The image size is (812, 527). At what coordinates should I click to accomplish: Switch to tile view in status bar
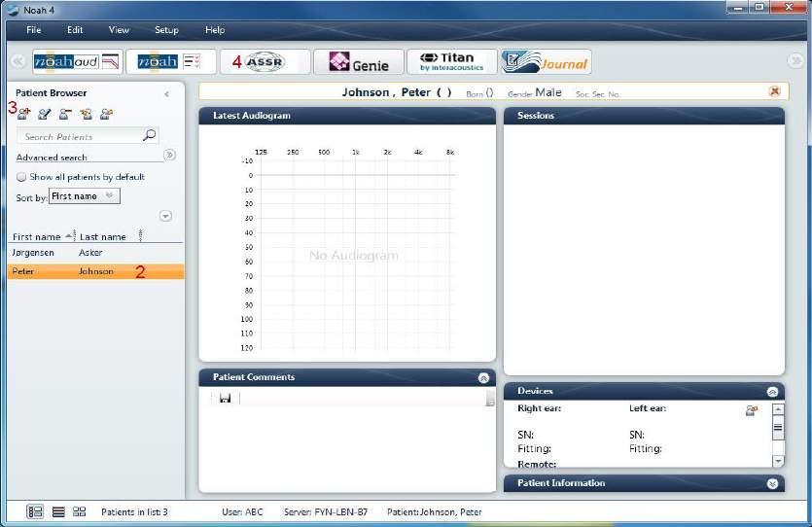point(79,511)
